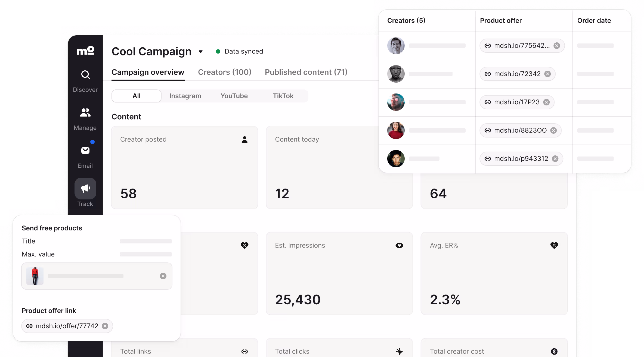Expand the Cool Campaign dropdown arrow
The width and height of the screenshot is (644, 357).
(201, 52)
